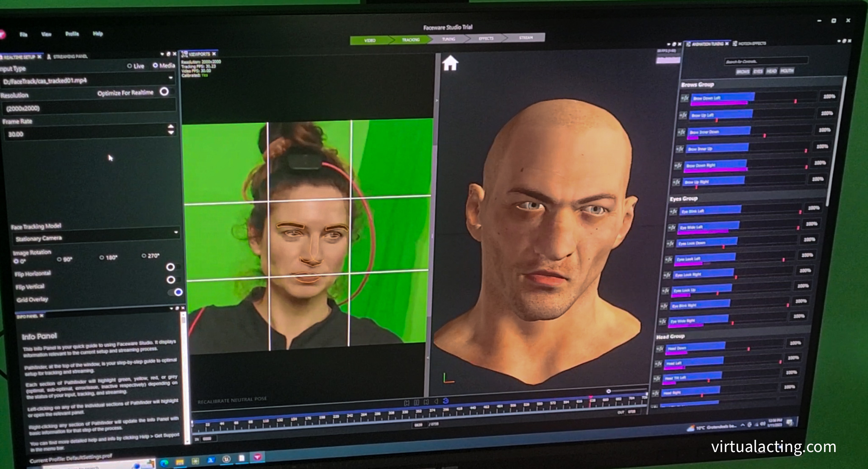The image size is (868, 469).
Task: Switch to the Streaming Panel tab
Action: (67, 56)
